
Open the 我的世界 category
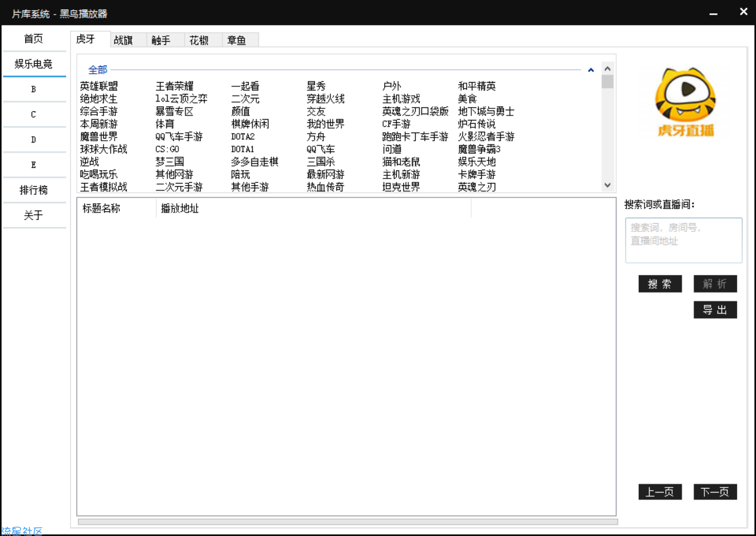coord(326,124)
